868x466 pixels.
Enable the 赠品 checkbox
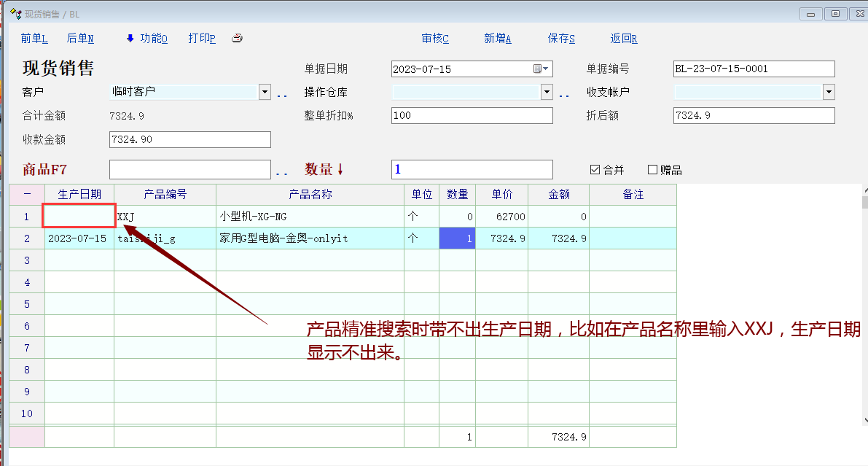[652, 170]
